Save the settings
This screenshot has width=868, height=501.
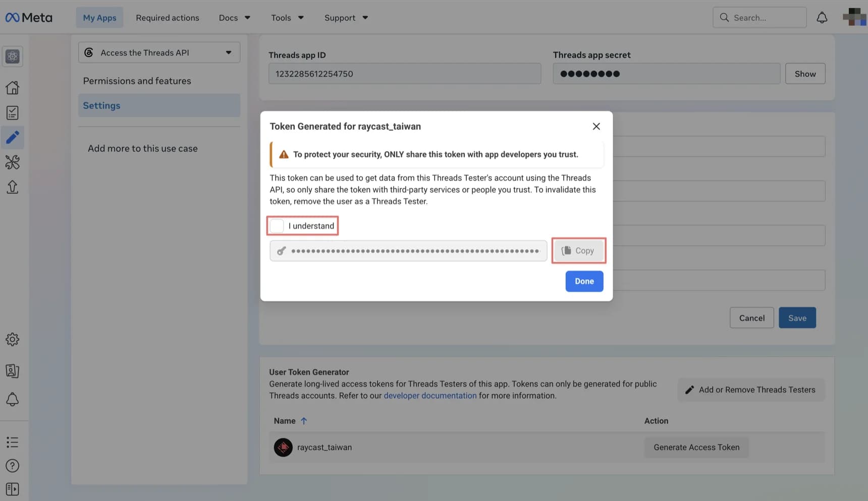click(x=797, y=318)
